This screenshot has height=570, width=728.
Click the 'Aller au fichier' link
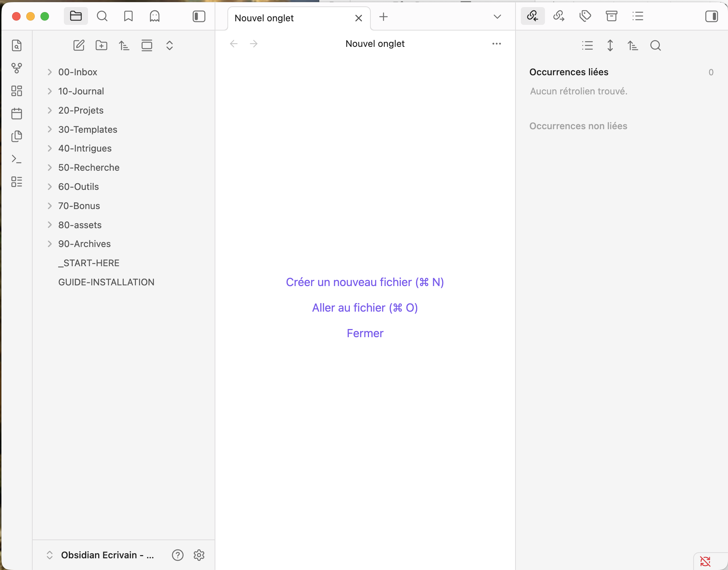365,308
